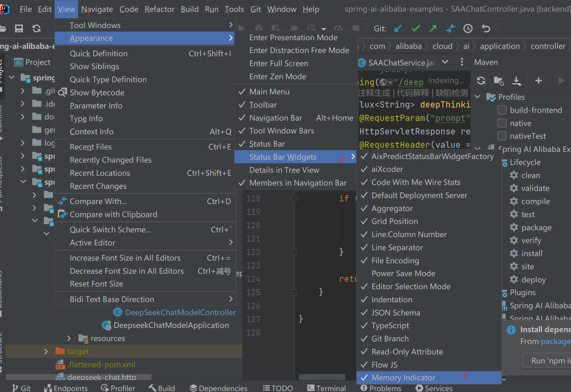This screenshot has height=392, width=571.
Task: Open the Tools menu
Action: pyautogui.click(x=234, y=9)
